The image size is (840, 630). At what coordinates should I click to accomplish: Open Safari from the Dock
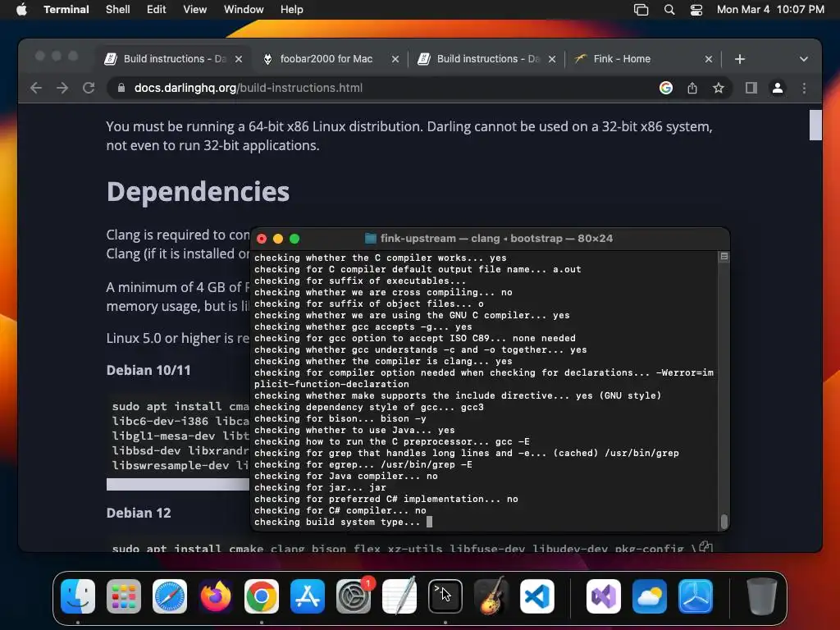click(x=170, y=596)
